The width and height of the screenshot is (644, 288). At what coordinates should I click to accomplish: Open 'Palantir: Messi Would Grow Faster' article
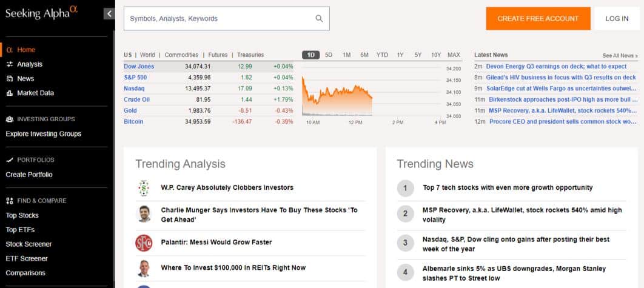coord(216,243)
